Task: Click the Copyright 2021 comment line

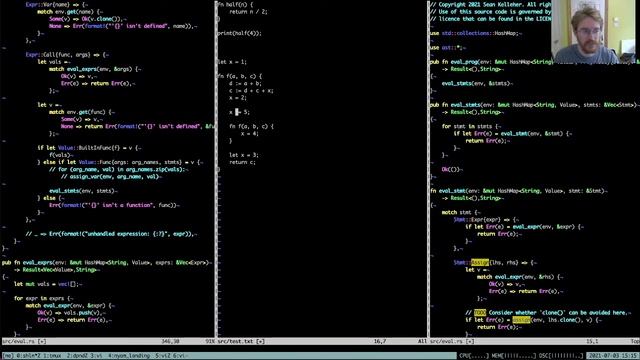Action: coord(490,4)
